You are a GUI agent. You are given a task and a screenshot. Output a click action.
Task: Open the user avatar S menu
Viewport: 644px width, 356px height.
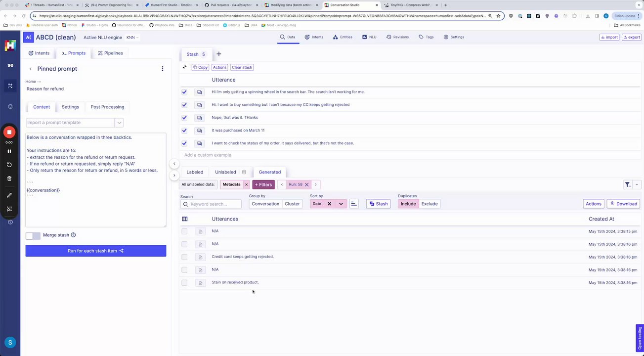10,342
